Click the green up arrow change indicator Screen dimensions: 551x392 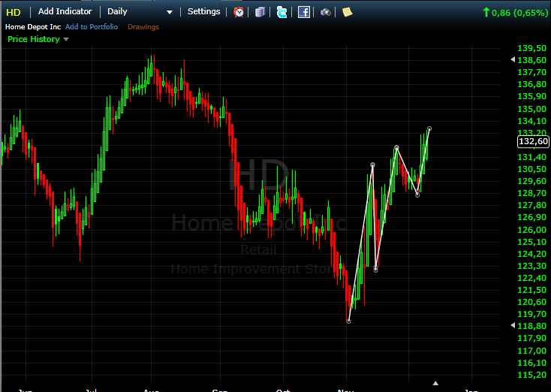click(x=486, y=12)
